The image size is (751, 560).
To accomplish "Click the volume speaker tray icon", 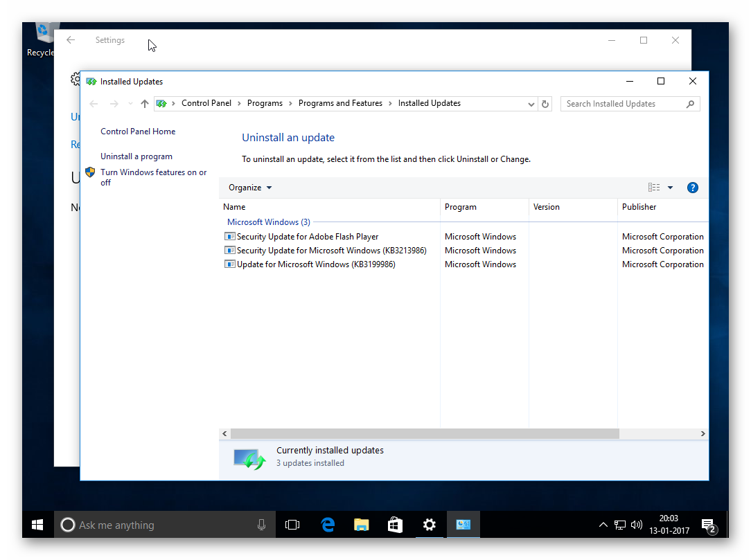I will tap(637, 525).
